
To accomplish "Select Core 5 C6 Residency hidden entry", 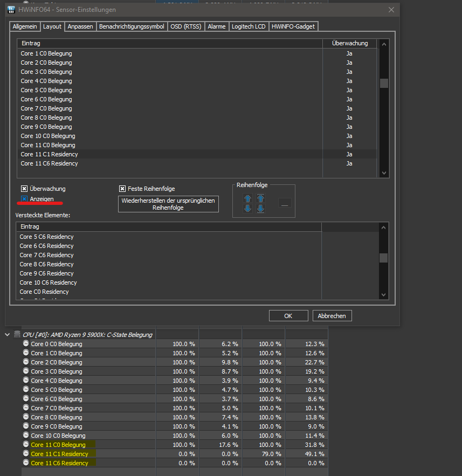I will 169,237.
